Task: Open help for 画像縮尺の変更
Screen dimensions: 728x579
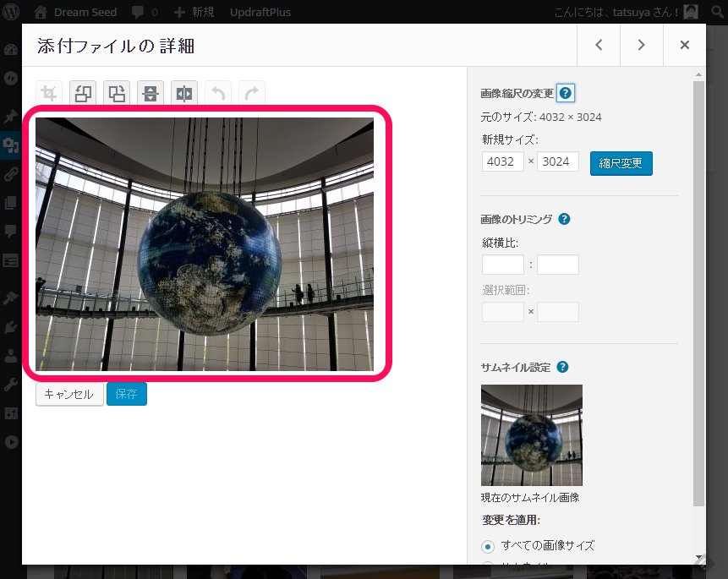Action: click(566, 93)
